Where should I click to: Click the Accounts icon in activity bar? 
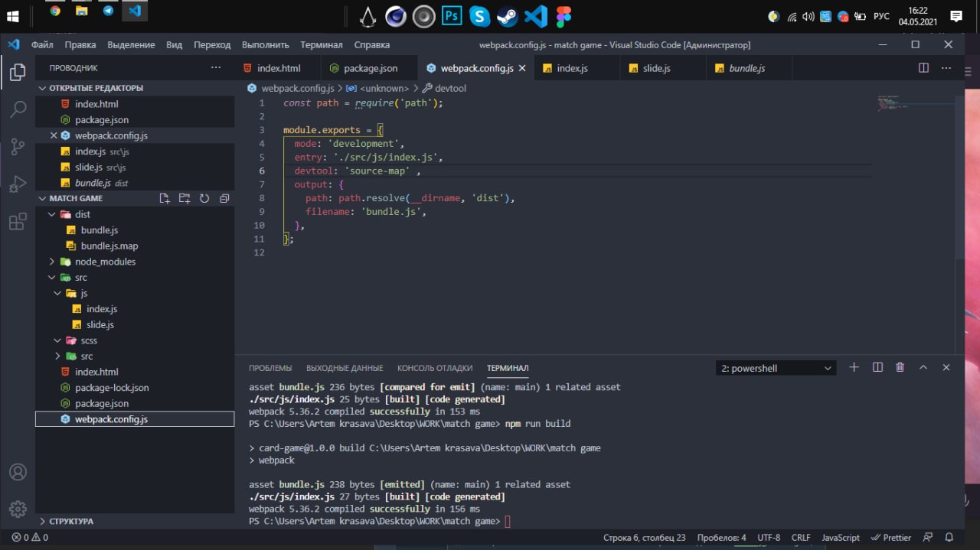point(18,472)
